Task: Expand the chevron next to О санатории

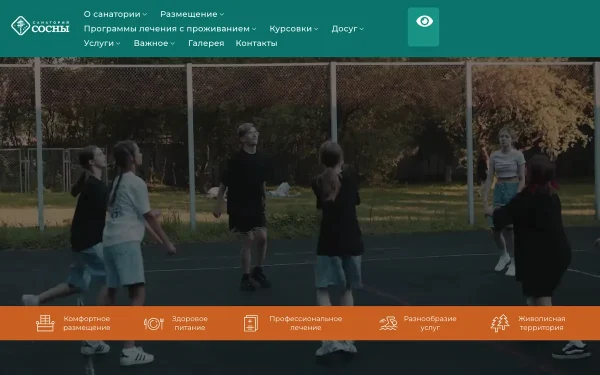Action: coord(145,15)
